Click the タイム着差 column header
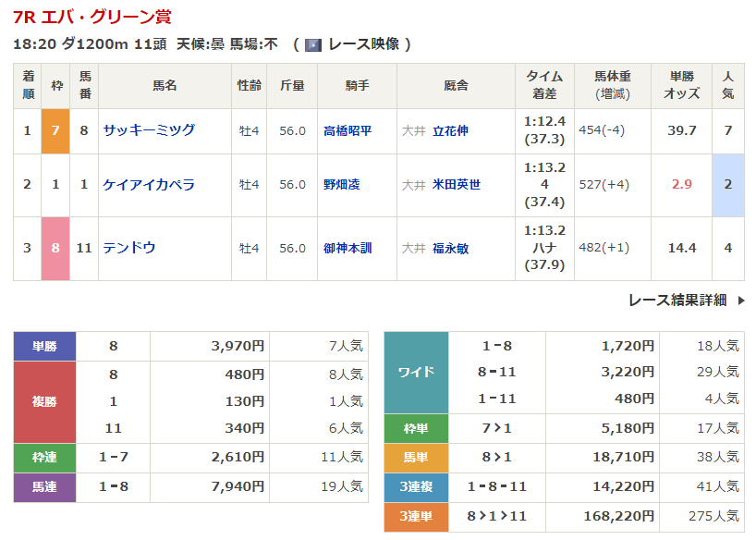The width and height of the screenshot is (756, 540). pyautogui.click(x=544, y=85)
